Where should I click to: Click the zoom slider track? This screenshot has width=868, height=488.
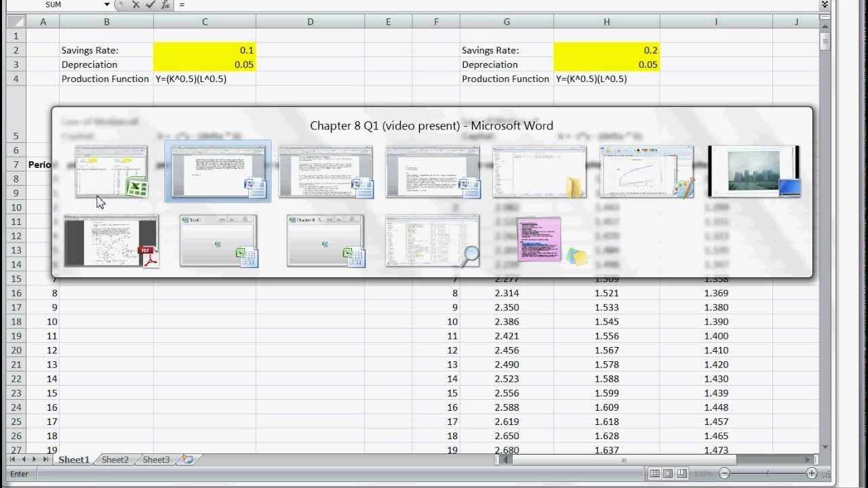tap(768, 474)
